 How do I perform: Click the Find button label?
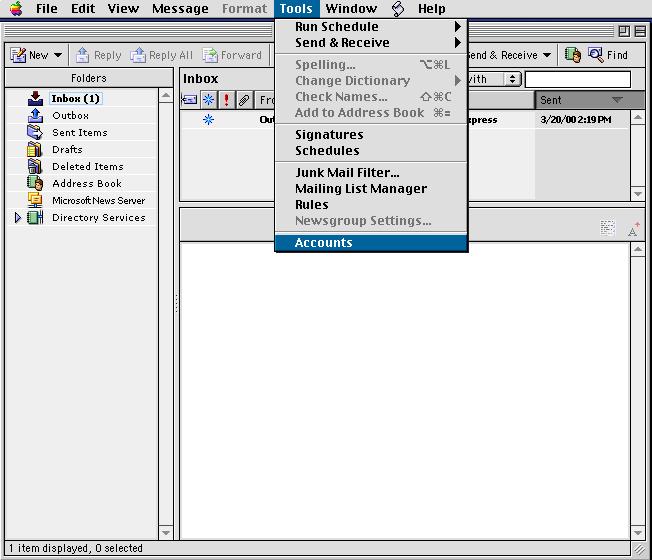(617, 55)
